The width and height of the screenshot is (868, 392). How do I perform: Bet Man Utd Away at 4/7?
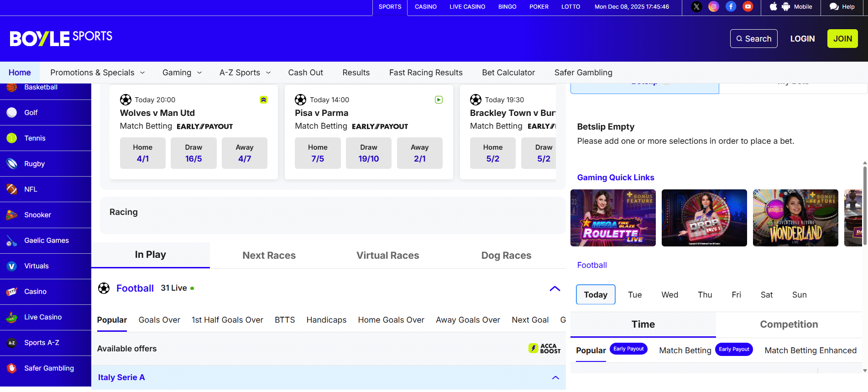tap(245, 153)
